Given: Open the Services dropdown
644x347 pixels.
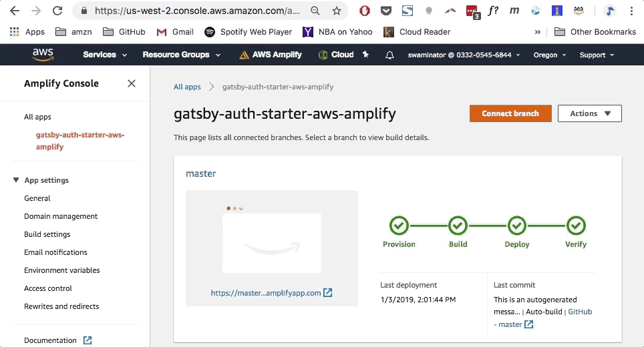Looking at the screenshot, I should (105, 55).
